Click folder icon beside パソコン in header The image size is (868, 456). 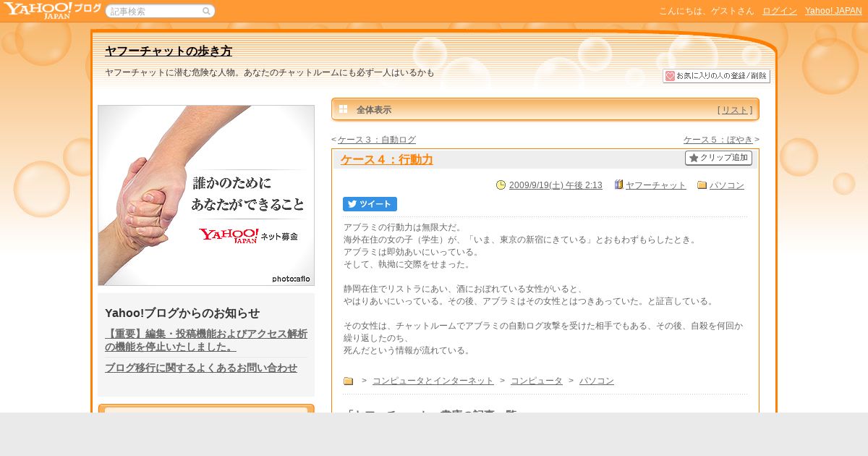(x=702, y=185)
